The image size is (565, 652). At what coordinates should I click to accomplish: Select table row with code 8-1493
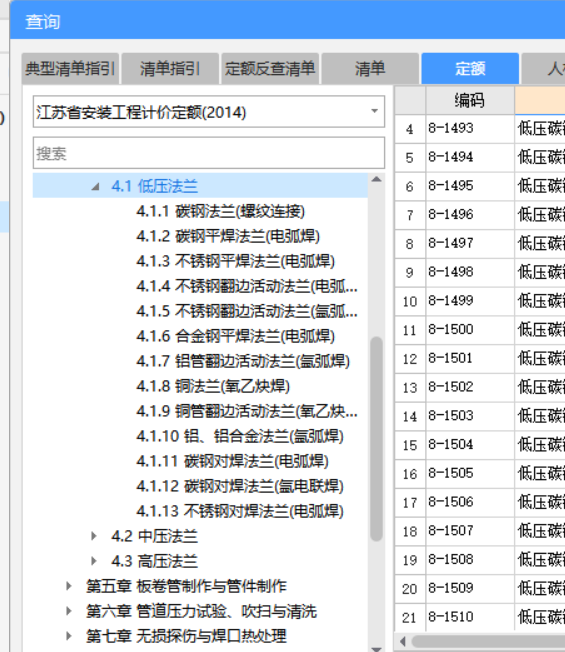pos(480,129)
